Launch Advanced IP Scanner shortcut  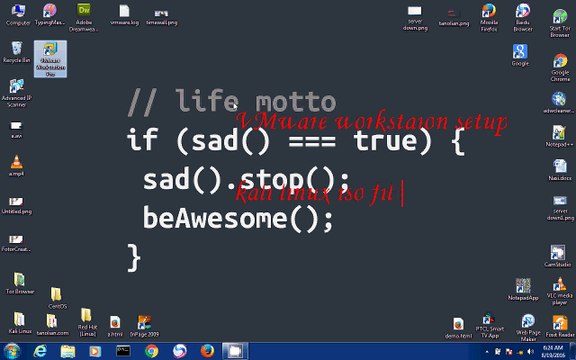(17, 93)
